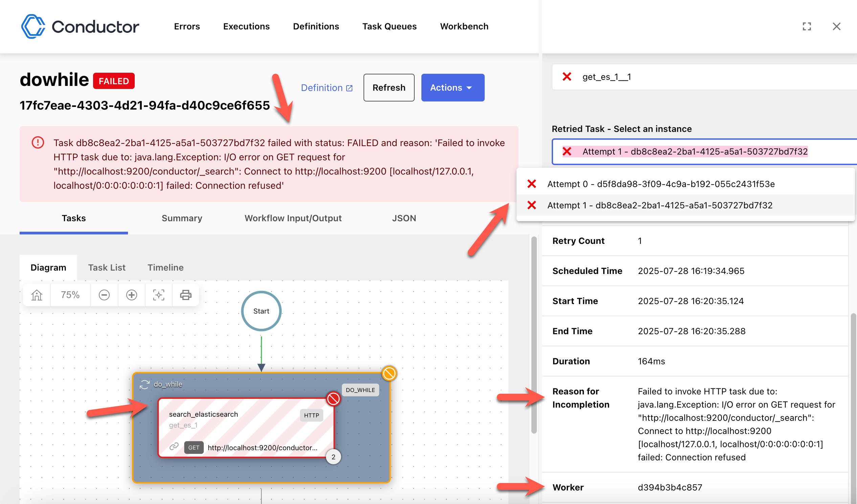Reset diagram view with home icon
Screen dimensions: 857x504
(37, 295)
